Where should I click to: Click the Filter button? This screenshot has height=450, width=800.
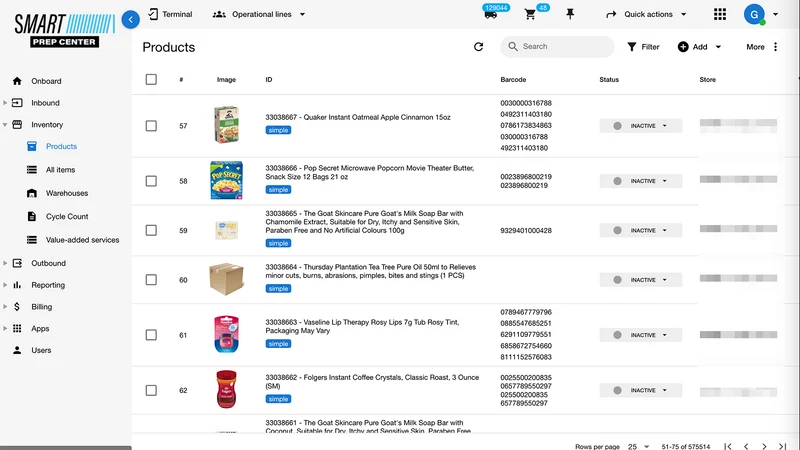pyautogui.click(x=643, y=47)
